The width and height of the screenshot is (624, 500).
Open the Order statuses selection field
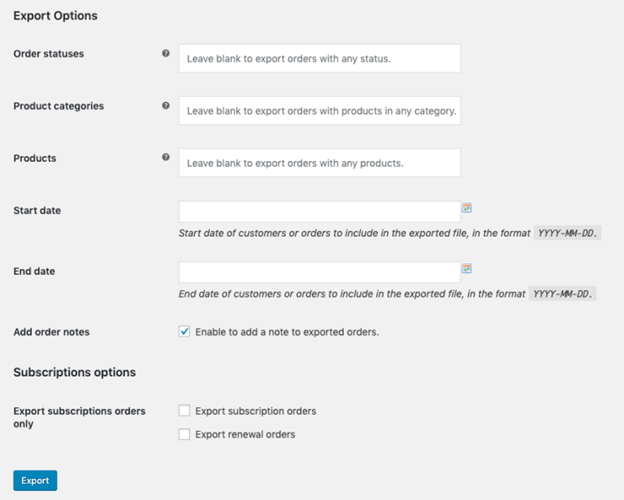click(319, 59)
